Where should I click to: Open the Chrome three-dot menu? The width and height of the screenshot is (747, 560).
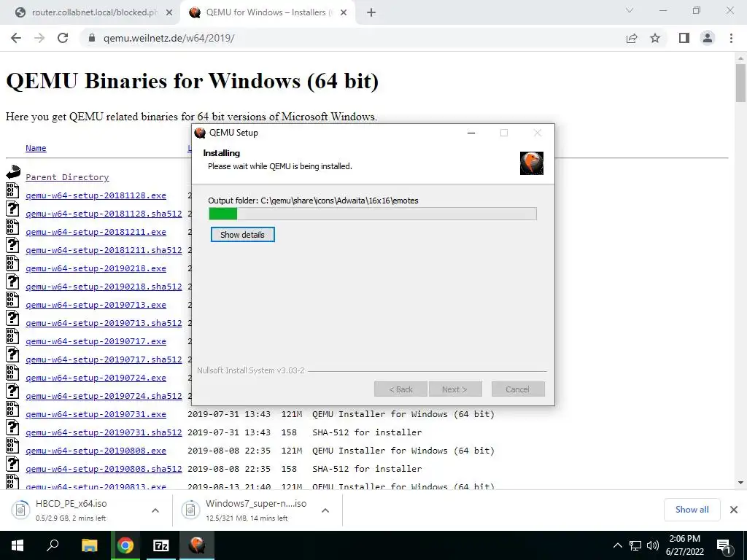(x=731, y=38)
